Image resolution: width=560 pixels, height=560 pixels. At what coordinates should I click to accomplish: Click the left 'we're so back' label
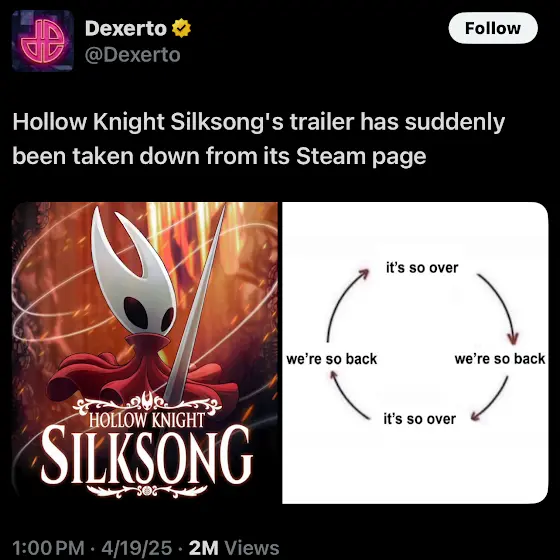coord(331,359)
